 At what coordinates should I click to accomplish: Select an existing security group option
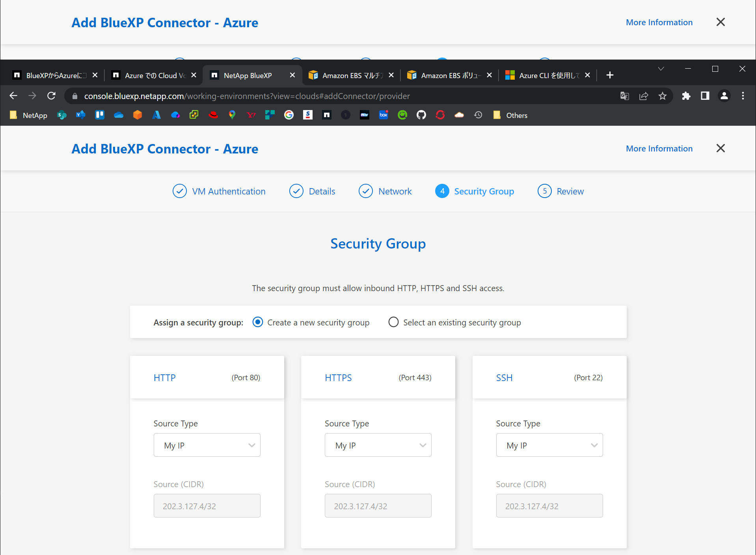pos(393,322)
